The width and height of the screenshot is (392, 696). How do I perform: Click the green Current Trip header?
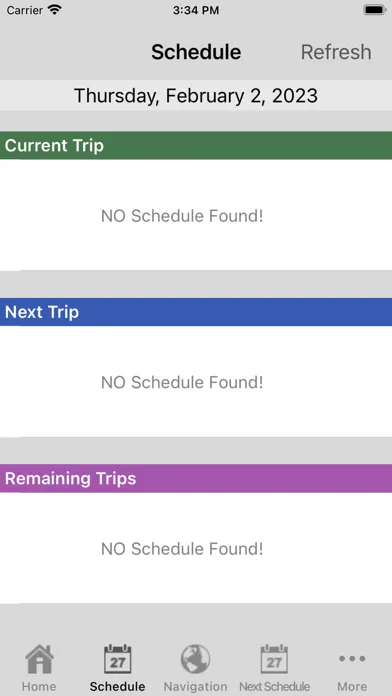(196, 146)
